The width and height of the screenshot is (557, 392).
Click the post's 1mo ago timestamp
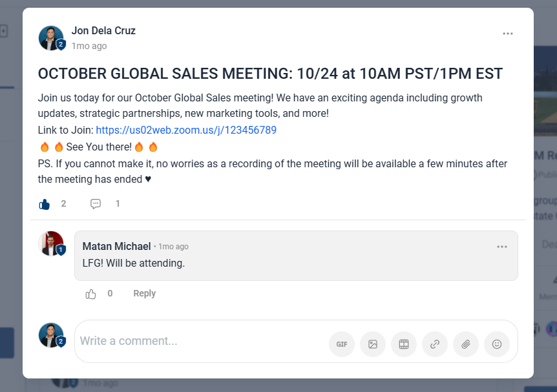89,46
